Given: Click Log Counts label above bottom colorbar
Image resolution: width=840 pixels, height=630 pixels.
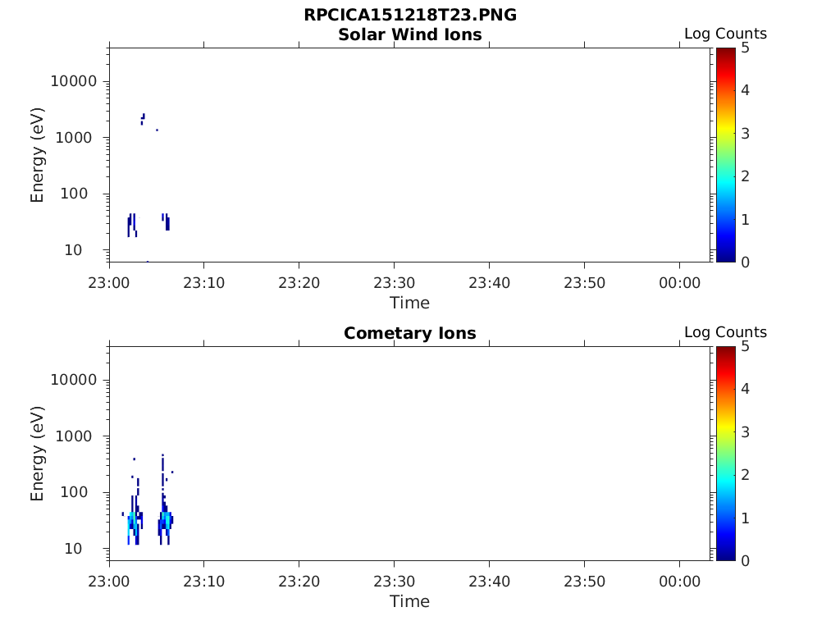Looking at the screenshot, I should (725, 332).
